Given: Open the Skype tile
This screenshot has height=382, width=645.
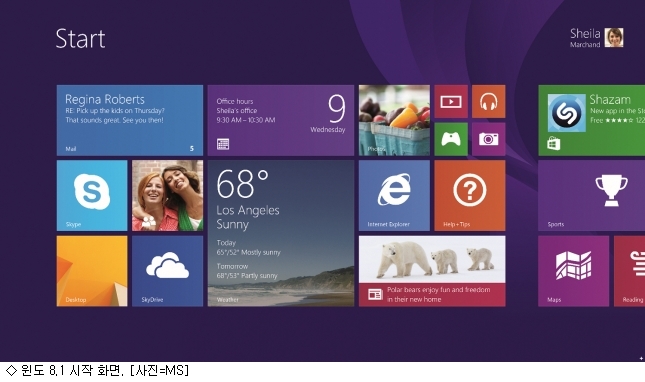Looking at the screenshot, I should [x=92, y=196].
